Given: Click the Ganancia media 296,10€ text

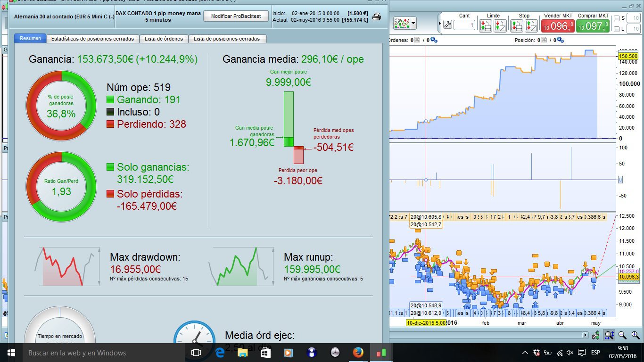Looking at the screenshot, I should (293, 59).
